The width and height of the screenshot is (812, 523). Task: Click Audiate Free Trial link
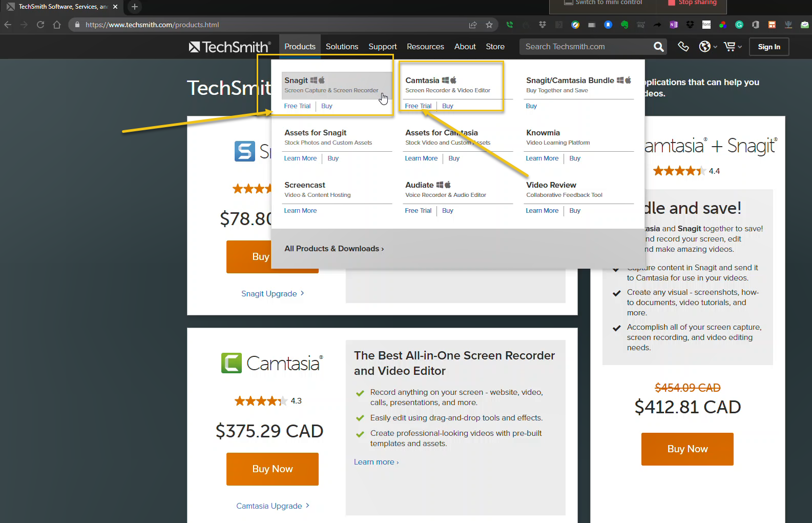tap(418, 211)
